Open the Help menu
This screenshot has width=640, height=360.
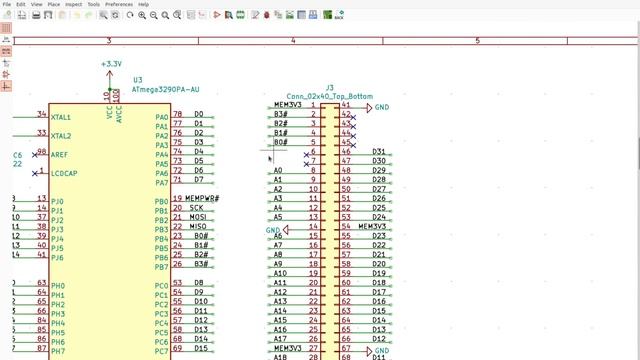click(x=143, y=4)
